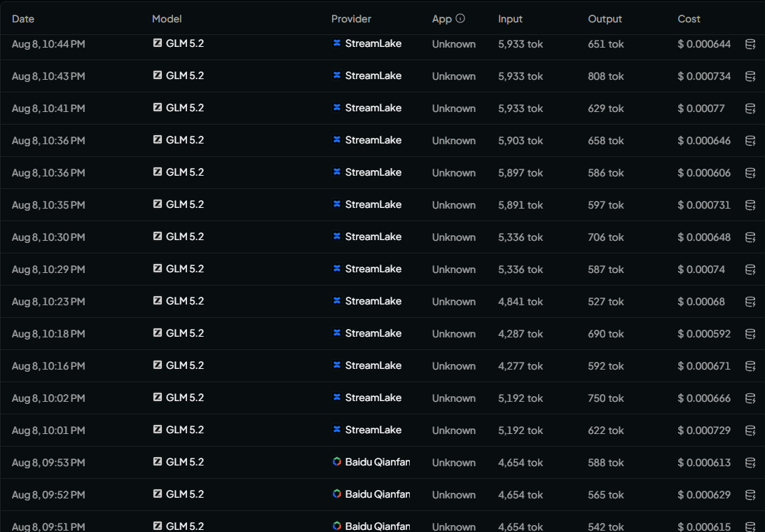Click details icon beside $0.00068 cost
Screen dimensions: 765x532
(x=750, y=302)
